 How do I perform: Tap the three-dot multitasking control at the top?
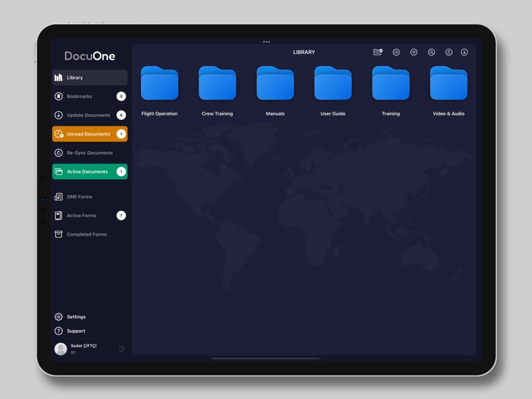click(x=266, y=42)
